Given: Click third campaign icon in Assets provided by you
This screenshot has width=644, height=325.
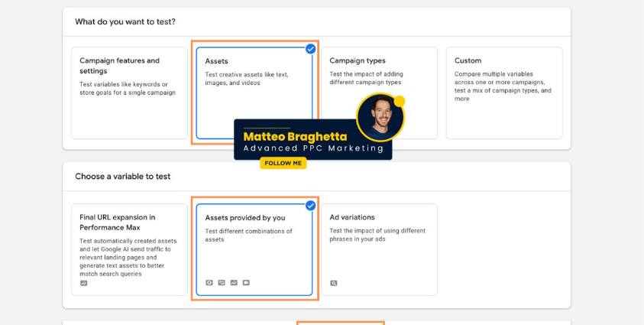Looking at the screenshot, I should point(234,282).
